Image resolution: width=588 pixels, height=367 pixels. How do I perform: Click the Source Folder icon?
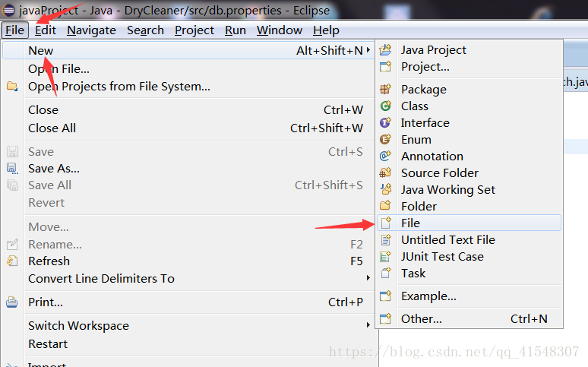(385, 173)
